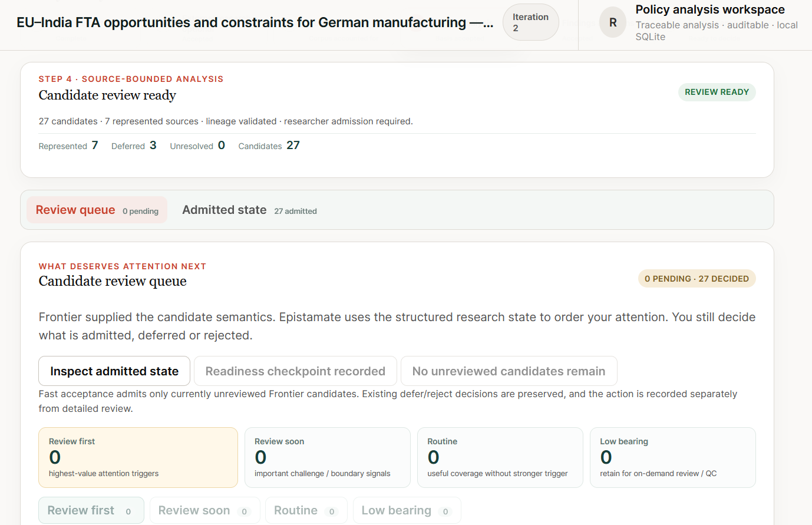The height and width of the screenshot is (525, 812).
Task: Click the Candidate review queue heading
Action: (113, 281)
